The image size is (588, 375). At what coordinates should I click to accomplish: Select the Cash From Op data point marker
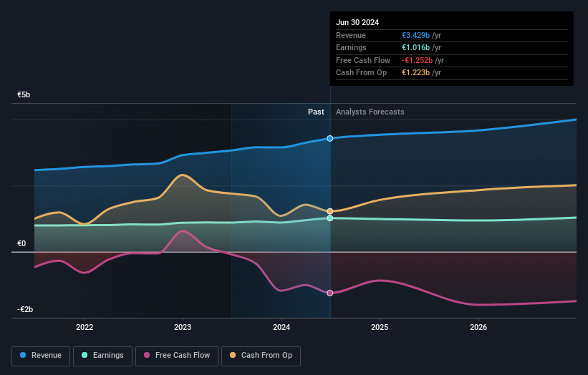(330, 211)
